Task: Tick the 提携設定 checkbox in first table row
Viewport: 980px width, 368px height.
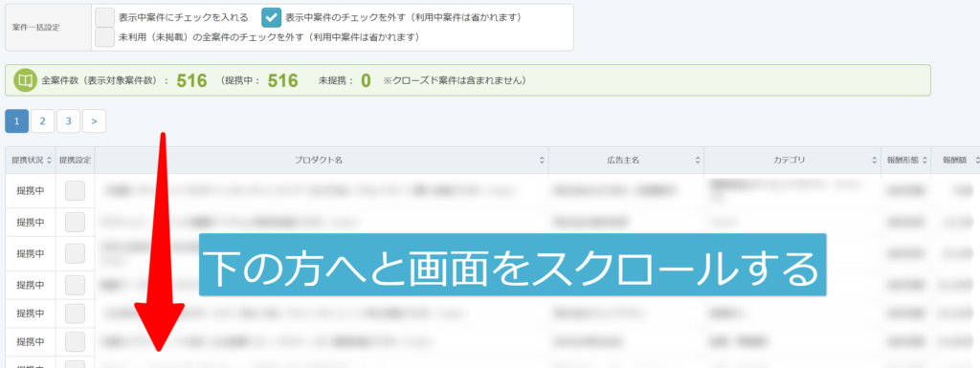Action: pos(75,191)
